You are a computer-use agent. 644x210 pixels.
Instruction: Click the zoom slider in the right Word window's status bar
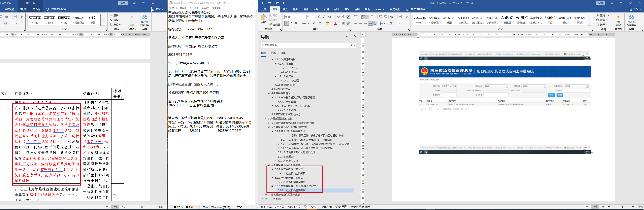pos(622,207)
